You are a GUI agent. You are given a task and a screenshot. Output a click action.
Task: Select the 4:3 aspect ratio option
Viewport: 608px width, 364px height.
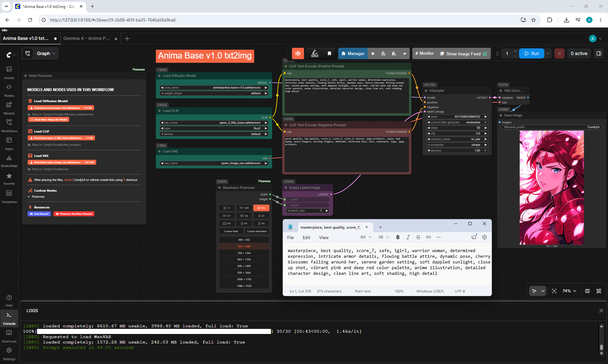[227, 223]
